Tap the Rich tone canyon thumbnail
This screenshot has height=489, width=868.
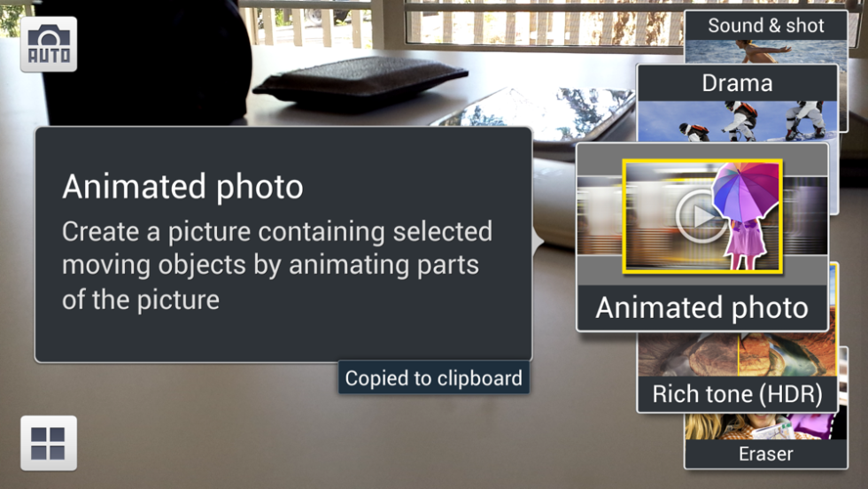point(737,355)
